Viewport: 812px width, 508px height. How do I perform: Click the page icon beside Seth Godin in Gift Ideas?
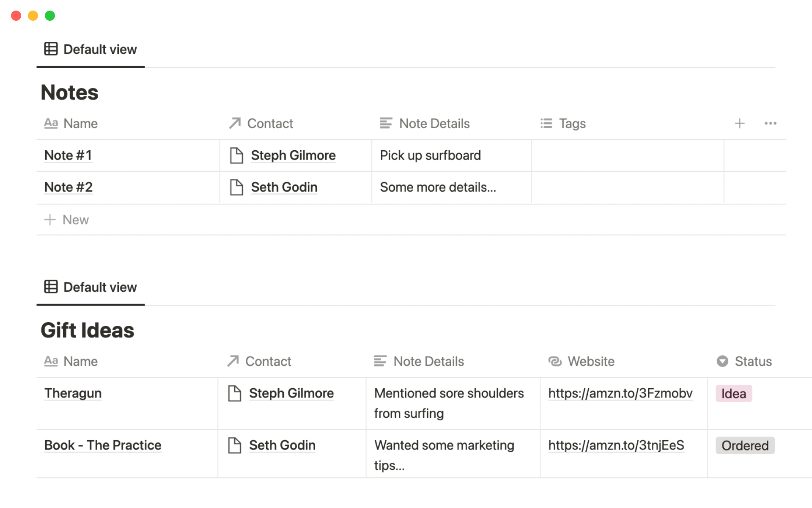[234, 445]
